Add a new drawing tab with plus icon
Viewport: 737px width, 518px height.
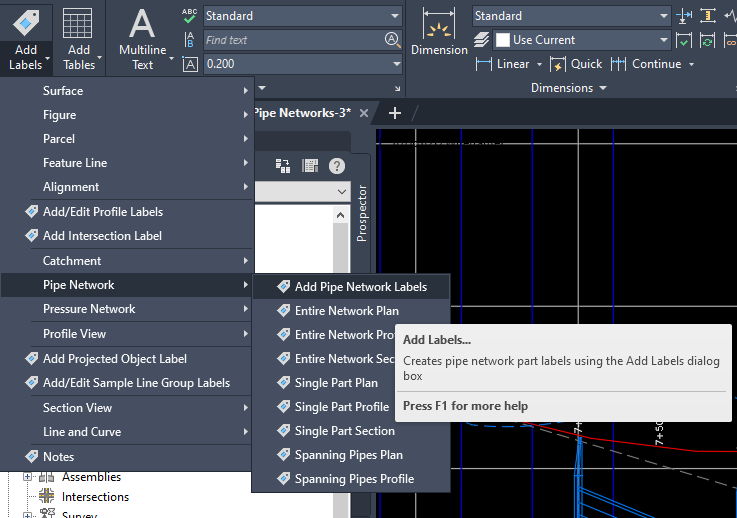[395, 113]
